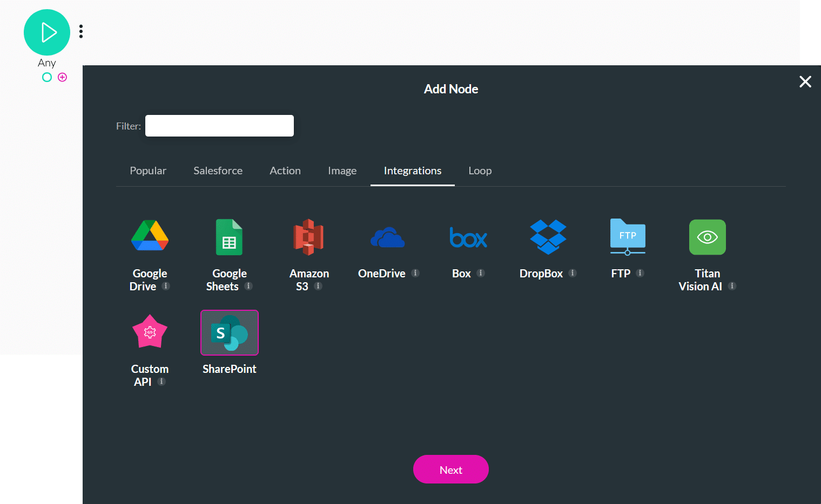Pick the FTP integration
The width and height of the screenshot is (821, 504).
click(x=627, y=237)
